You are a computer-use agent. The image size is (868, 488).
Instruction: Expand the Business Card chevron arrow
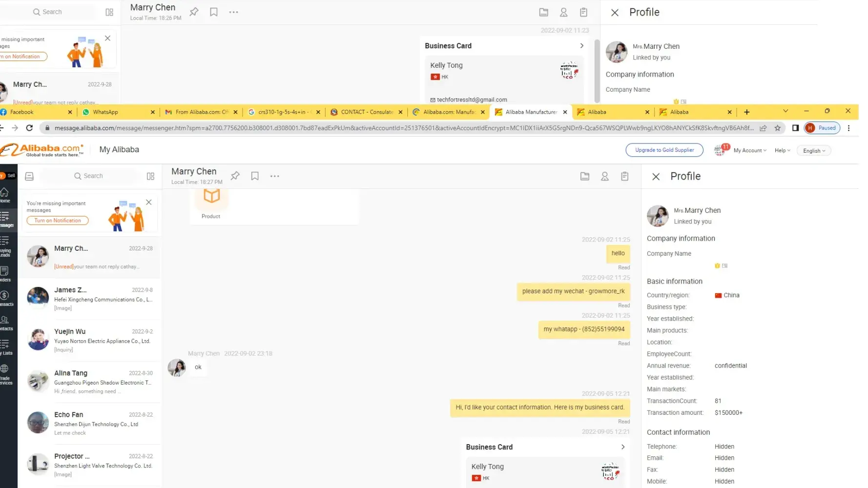(x=622, y=447)
